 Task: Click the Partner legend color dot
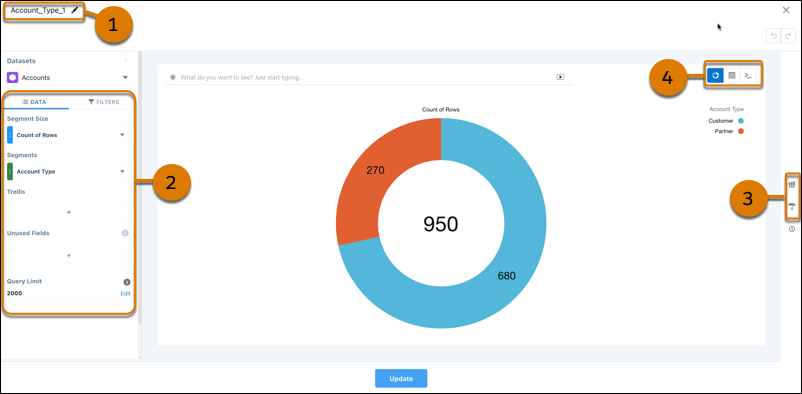click(x=741, y=132)
